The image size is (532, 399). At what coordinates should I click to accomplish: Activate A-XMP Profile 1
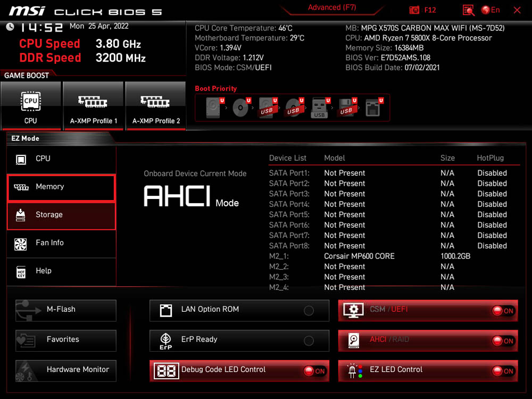[93, 105]
